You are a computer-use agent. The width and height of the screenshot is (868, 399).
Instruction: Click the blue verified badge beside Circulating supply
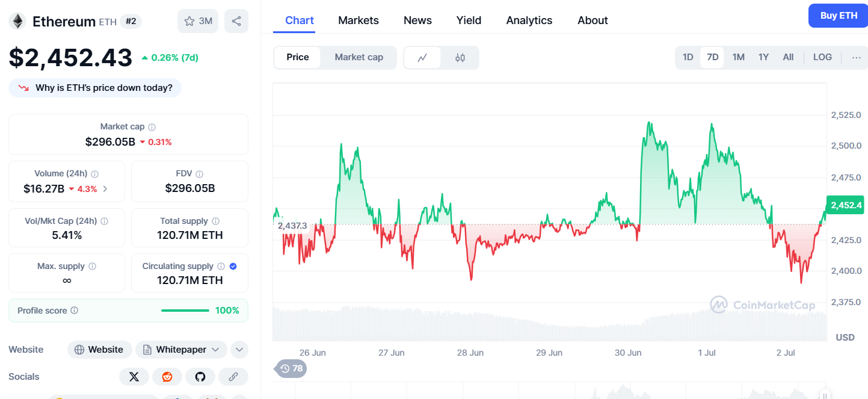pos(233,266)
